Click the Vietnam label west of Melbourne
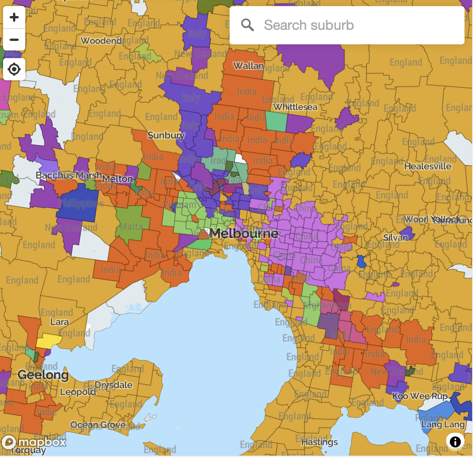This screenshot has width=476, height=458. click(x=180, y=204)
